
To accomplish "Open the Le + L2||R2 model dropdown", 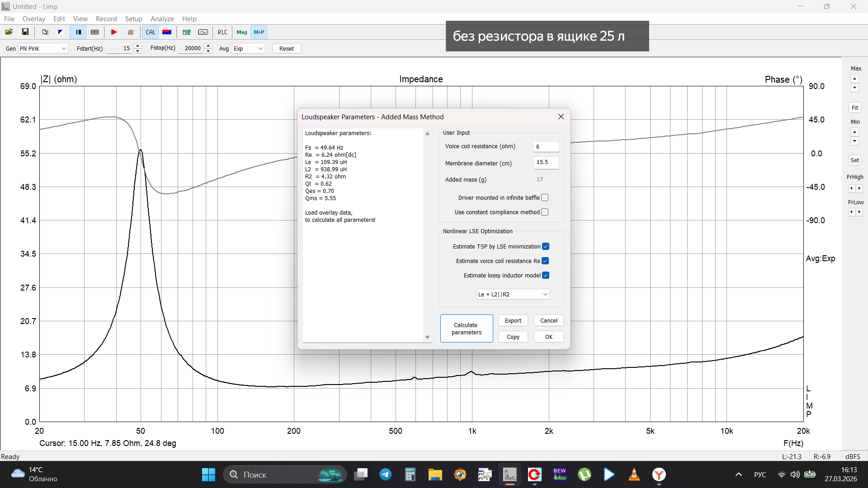I will click(x=513, y=294).
